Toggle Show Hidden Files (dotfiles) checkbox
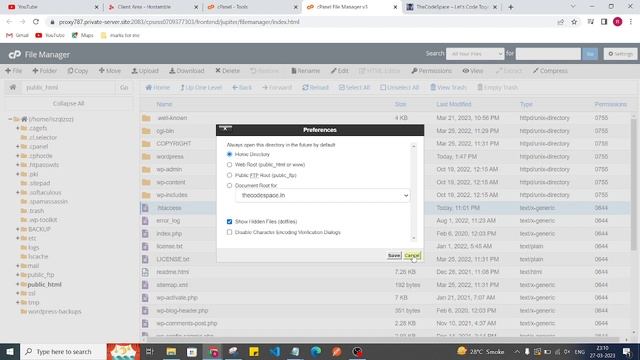Screen dimensions: 640x360 tap(229, 221)
